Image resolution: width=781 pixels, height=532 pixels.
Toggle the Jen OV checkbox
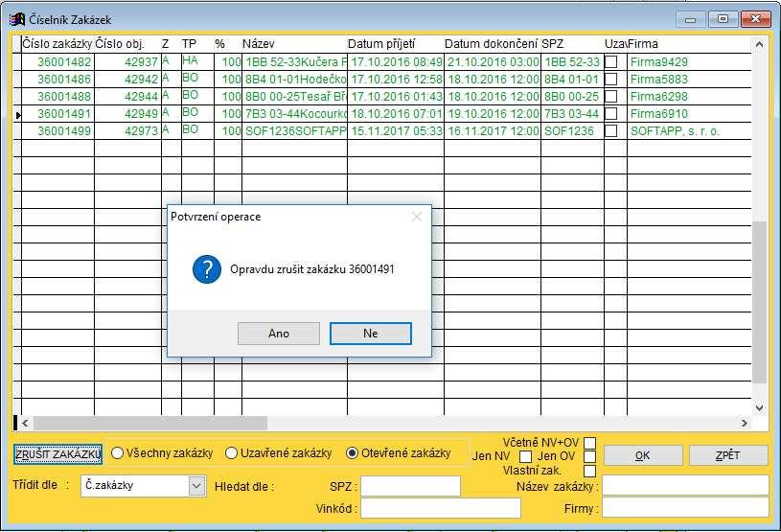(589, 456)
